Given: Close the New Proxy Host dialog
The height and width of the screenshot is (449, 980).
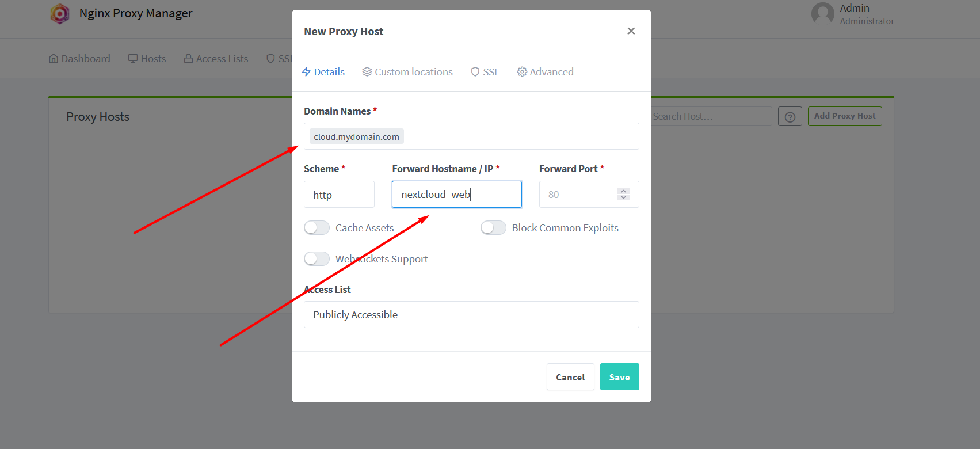Looking at the screenshot, I should [631, 31].
